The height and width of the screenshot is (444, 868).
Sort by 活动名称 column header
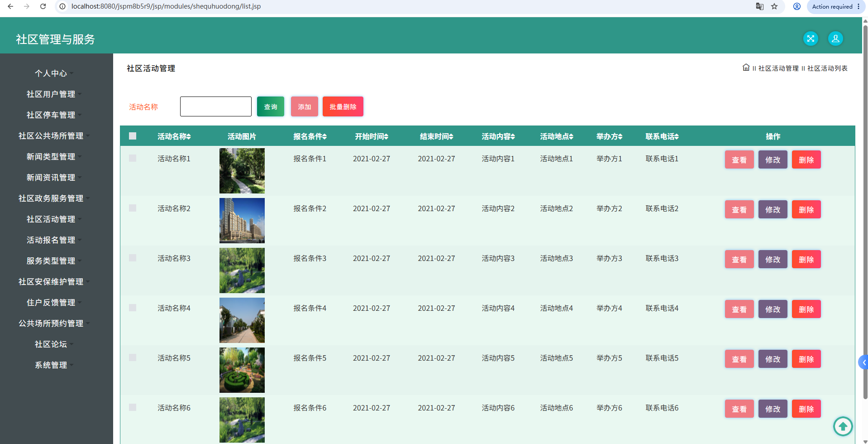(174, 136)
